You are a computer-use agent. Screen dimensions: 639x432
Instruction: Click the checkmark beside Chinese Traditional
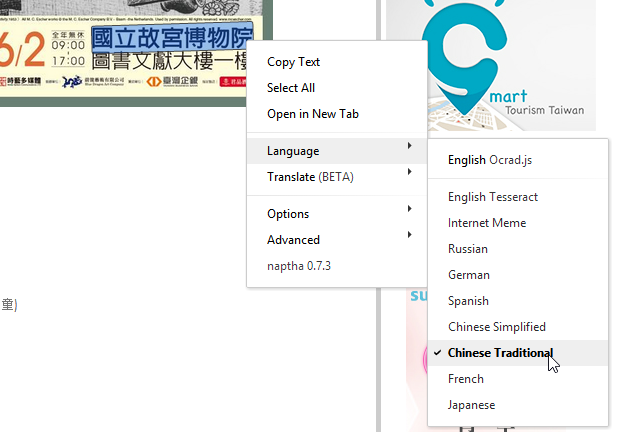point(437,353)
